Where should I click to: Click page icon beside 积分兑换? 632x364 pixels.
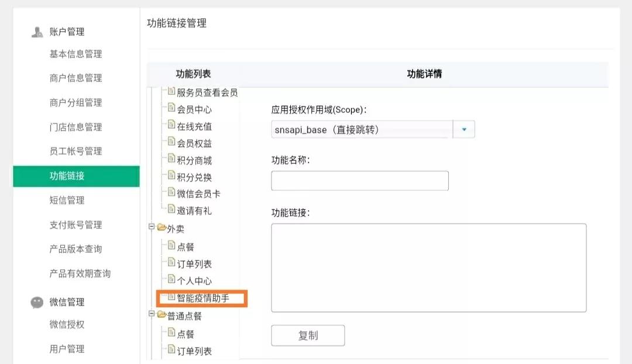[x=171, y=176]
